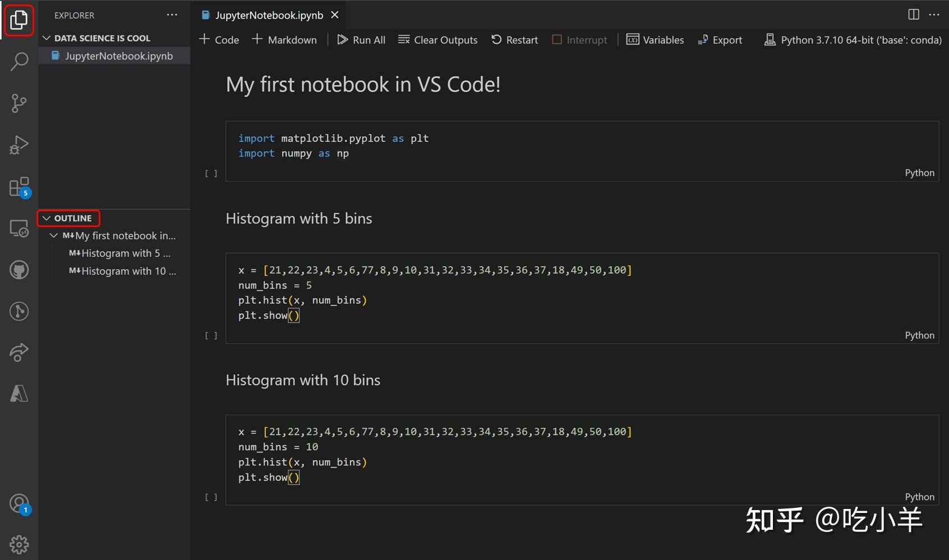This screenshot has height=560, width=949.
Task: Collapse the DATA SCIENCE IS COOL folder
Action: pyautogui.click(x=46, y=38)
